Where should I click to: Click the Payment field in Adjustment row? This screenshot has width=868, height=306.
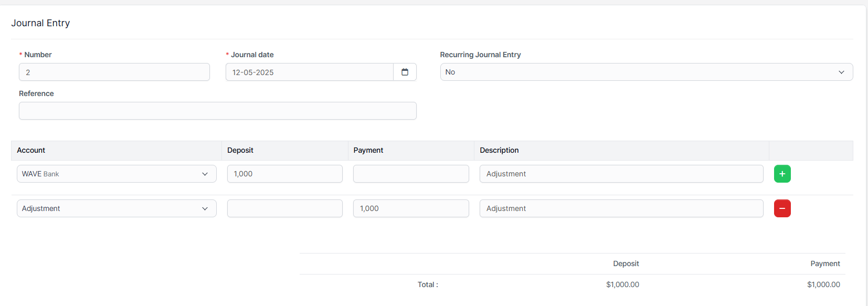coord(411,208)
